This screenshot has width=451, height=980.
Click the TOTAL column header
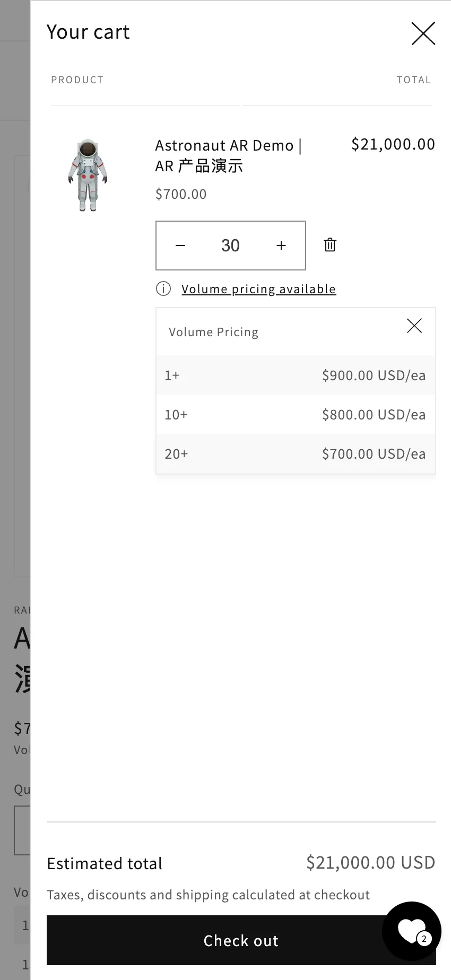[414, 80]
